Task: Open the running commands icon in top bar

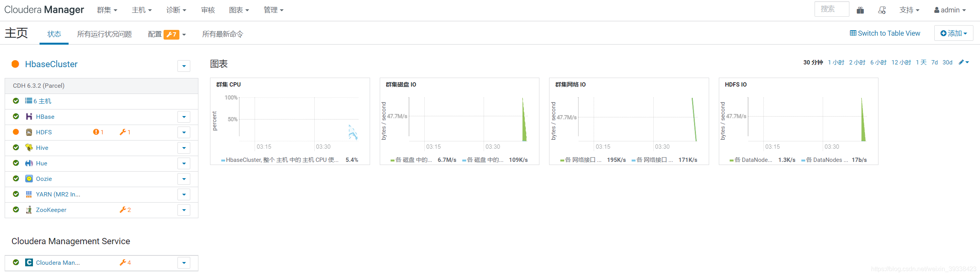Action: point(882,10)
